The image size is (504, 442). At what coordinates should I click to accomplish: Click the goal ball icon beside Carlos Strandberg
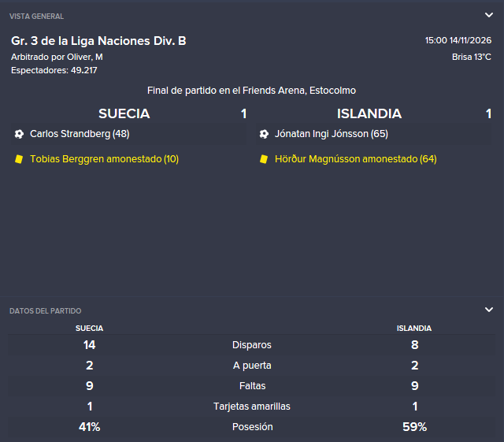click(x=19, y=134)
